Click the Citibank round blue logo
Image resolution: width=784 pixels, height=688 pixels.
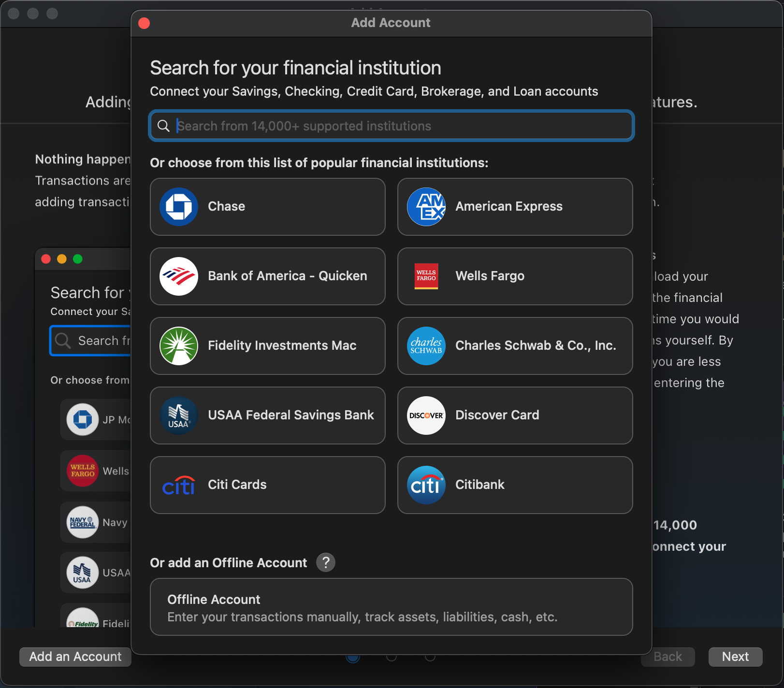(426, 485)
